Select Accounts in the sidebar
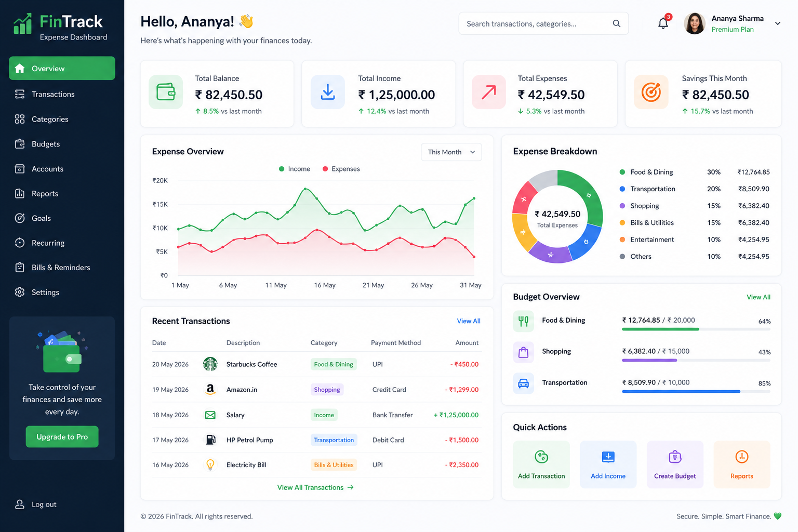Viewport: 798px width, 532px height. 62,169
